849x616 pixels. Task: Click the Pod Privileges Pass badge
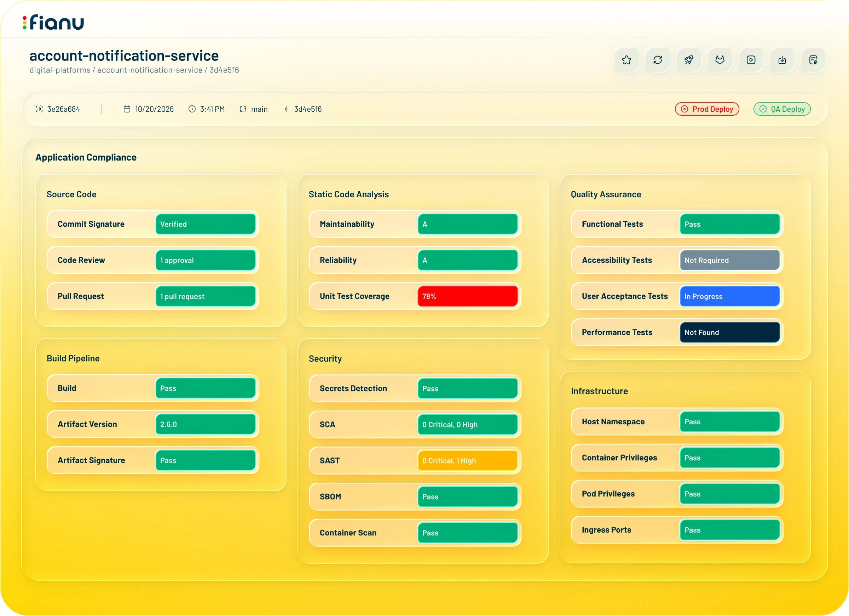pyautogui.click(x=729, y=494)
